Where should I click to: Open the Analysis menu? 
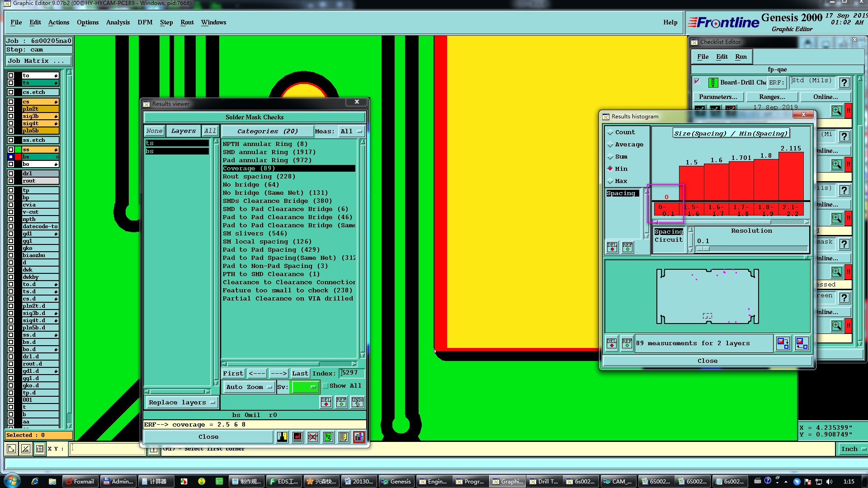[x=118, y=22]
